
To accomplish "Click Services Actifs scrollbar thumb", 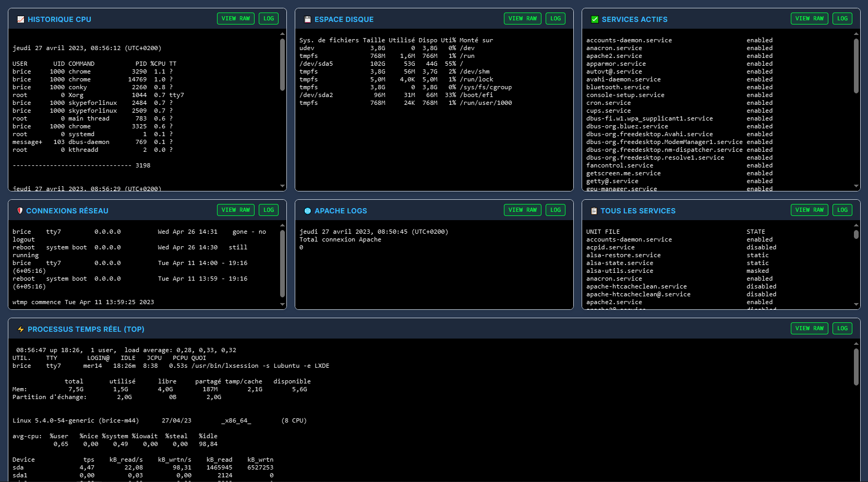I will [x=856, y=66].
